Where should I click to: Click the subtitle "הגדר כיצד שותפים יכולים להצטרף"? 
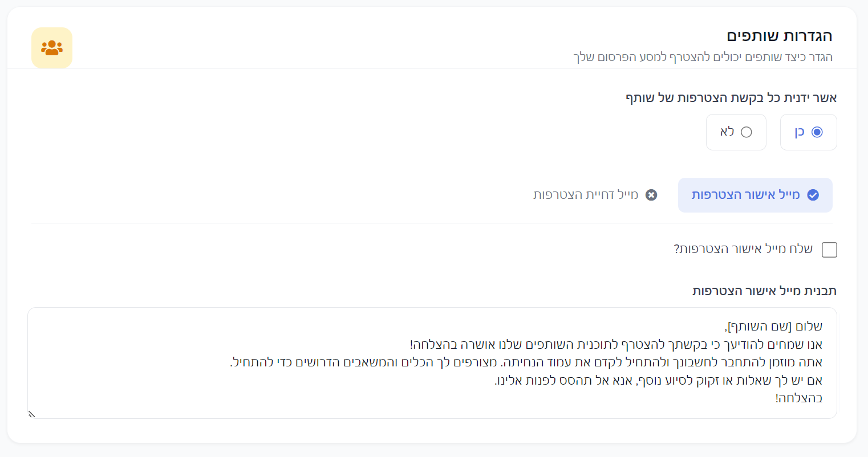pos(703,57)
